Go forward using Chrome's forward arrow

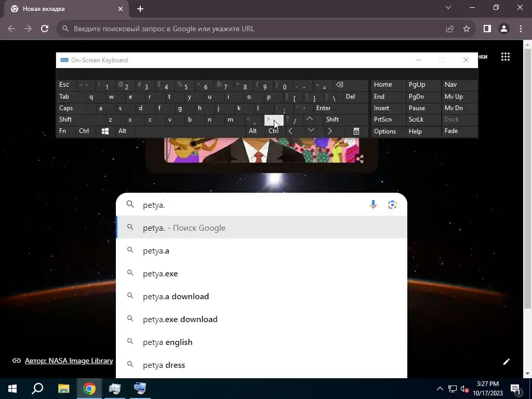click(x=28, y=29)
